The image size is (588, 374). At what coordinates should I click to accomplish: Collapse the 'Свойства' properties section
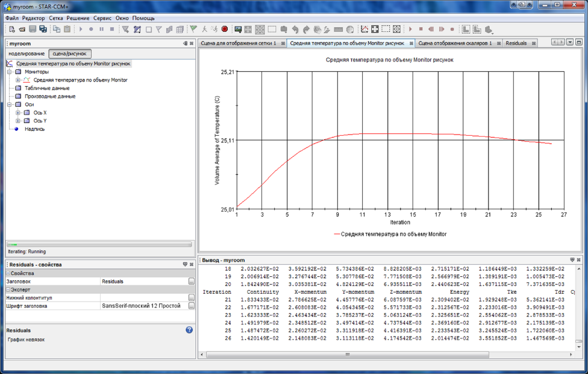8,273
